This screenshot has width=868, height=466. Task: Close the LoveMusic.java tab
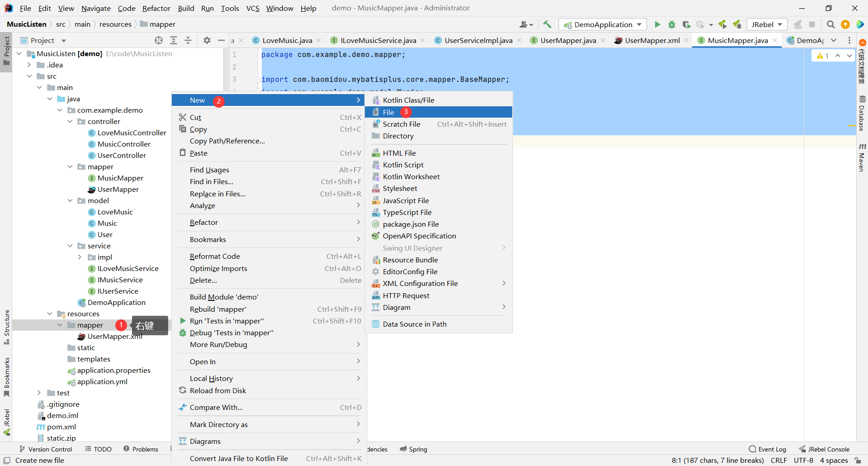click(x=319, y=40)
